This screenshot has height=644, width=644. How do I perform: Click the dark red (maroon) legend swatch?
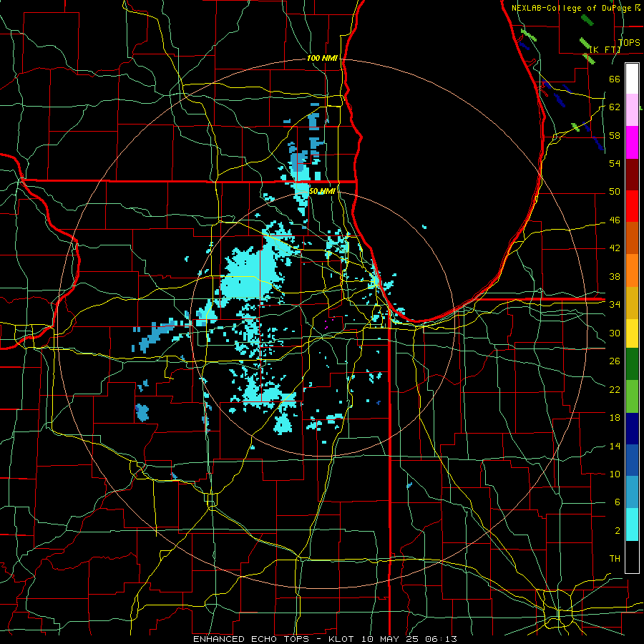tap(632, 174)
